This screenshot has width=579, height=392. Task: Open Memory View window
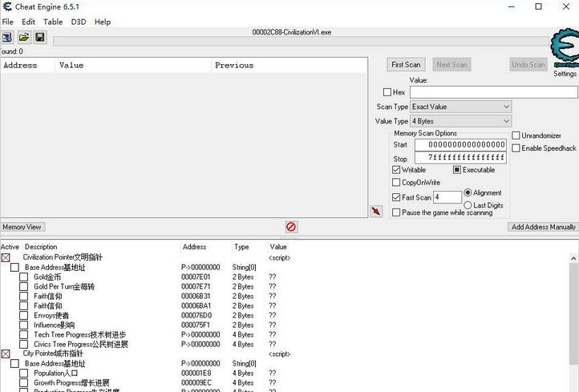coord(22,227)
